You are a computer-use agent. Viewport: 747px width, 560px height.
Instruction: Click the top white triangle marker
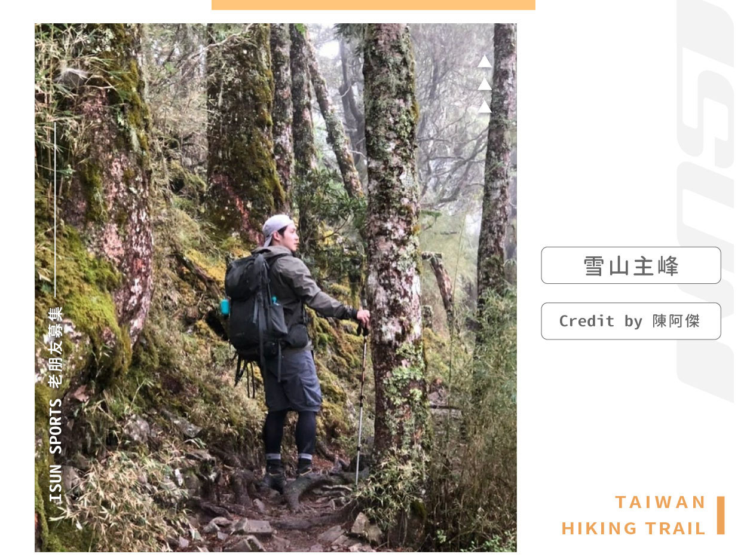coord(485,62)
